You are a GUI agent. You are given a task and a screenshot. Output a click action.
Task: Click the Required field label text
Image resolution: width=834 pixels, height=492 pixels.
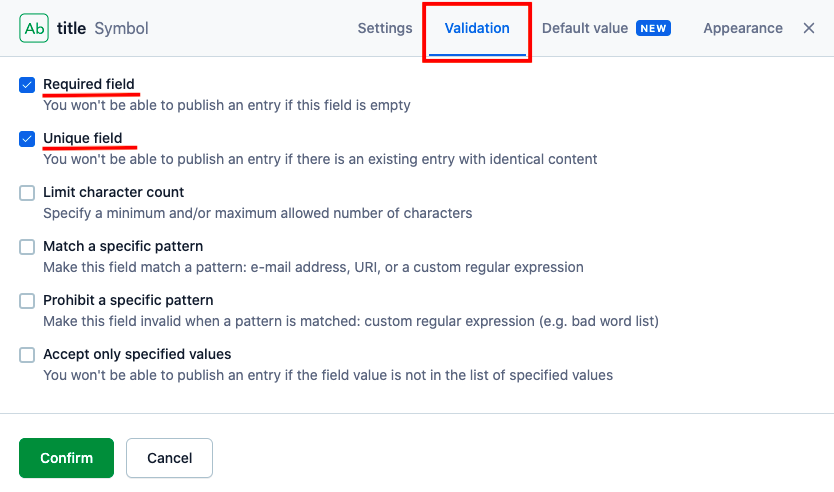point(89,84)
